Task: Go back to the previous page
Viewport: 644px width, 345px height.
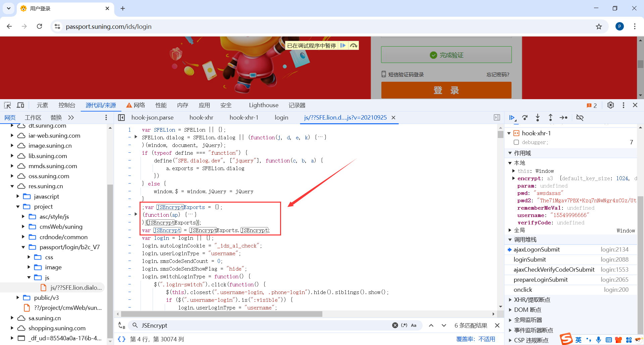Action: point(9,26)
